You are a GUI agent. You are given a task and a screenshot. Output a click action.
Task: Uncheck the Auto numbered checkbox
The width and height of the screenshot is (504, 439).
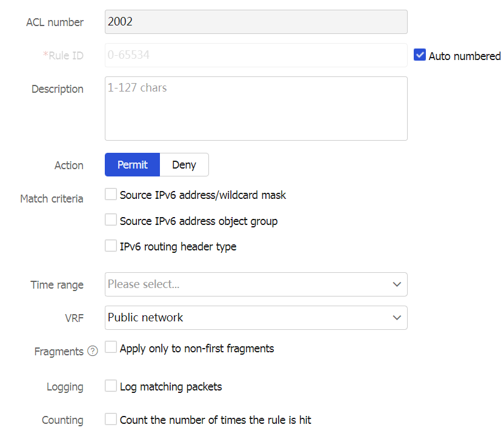point(420,55)
